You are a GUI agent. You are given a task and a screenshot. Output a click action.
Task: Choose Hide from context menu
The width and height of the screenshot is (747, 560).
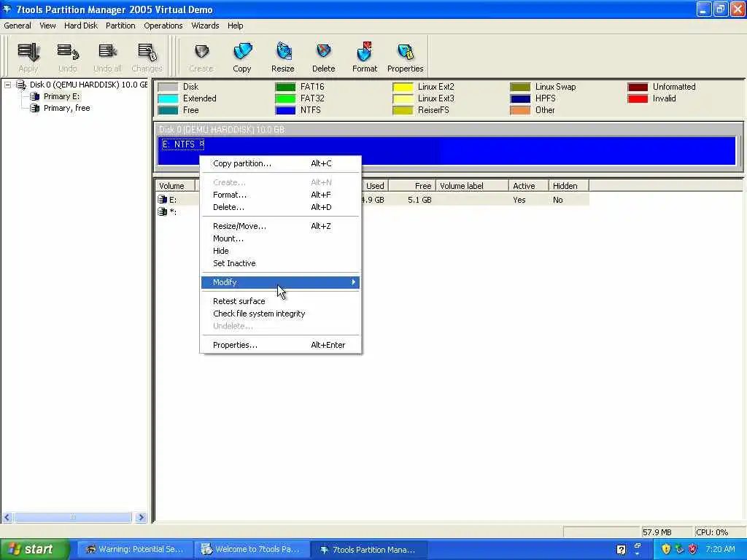(280, 251)
